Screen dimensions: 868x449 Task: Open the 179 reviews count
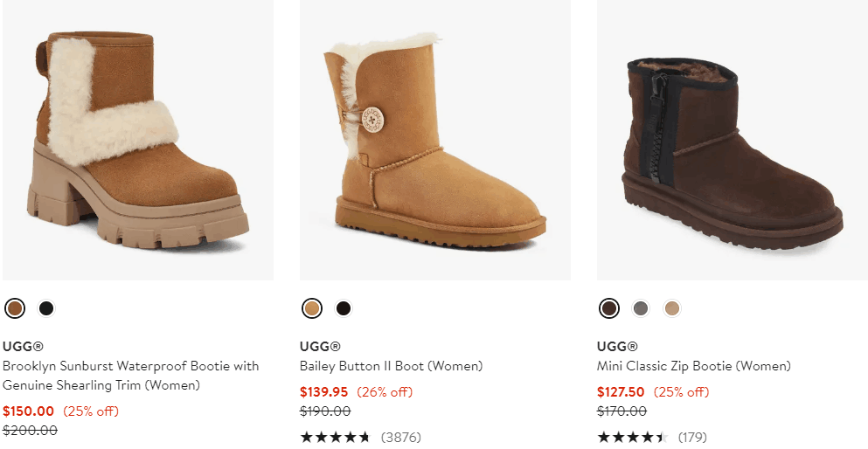[692, 437]
